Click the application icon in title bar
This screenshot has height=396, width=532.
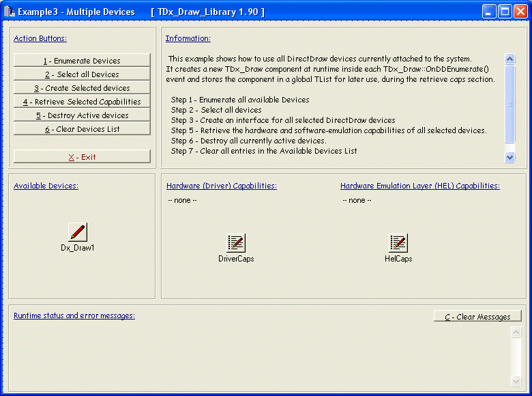coord(10,12)
